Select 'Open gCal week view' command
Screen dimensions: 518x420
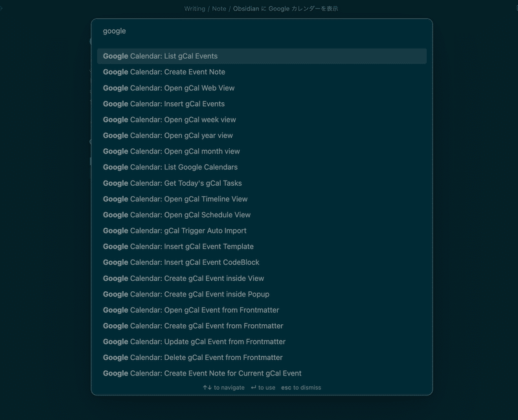[262, 120]
